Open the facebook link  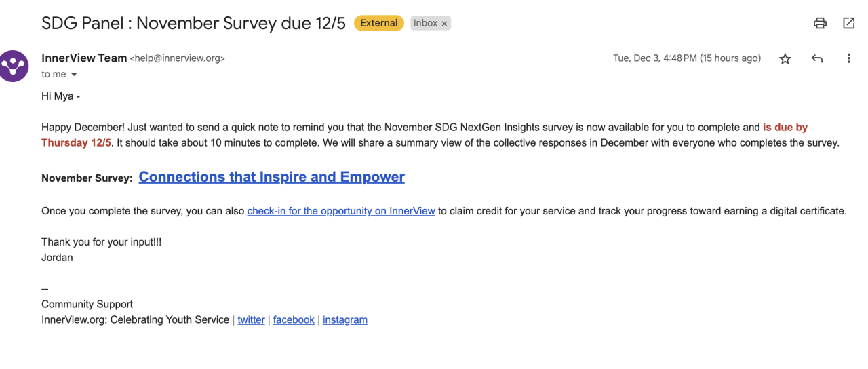point(294,319)
